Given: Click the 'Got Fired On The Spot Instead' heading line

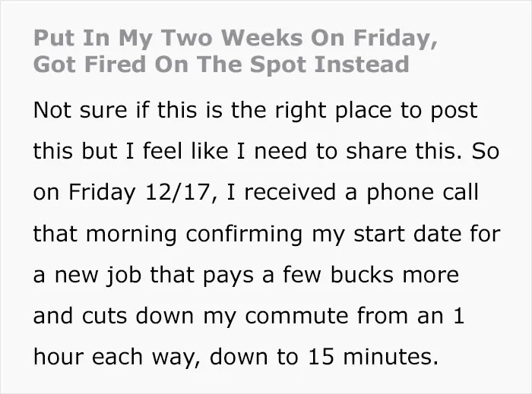Looking at the screenshot, I should [x=221, y=65].
